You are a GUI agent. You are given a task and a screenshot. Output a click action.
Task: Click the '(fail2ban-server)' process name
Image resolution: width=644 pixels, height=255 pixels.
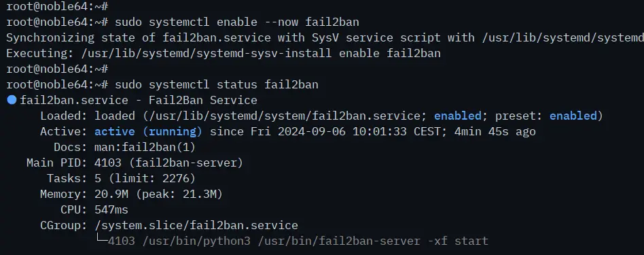pos(186,163)
